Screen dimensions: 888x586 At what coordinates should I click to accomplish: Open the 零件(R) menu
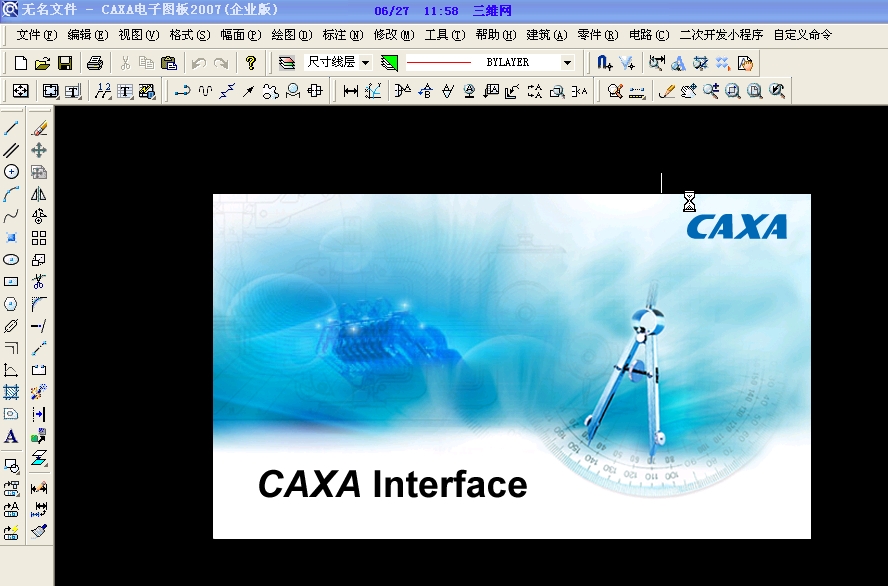[x=597, y=35]
